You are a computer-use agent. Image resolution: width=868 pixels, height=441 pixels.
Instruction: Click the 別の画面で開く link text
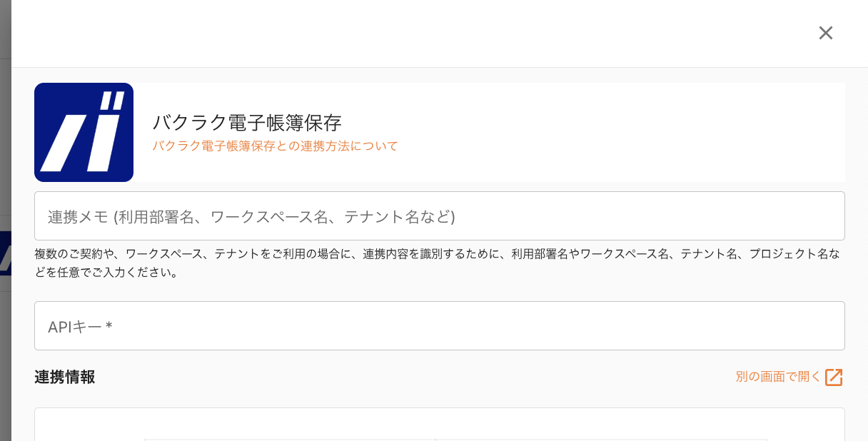(778, 377)
